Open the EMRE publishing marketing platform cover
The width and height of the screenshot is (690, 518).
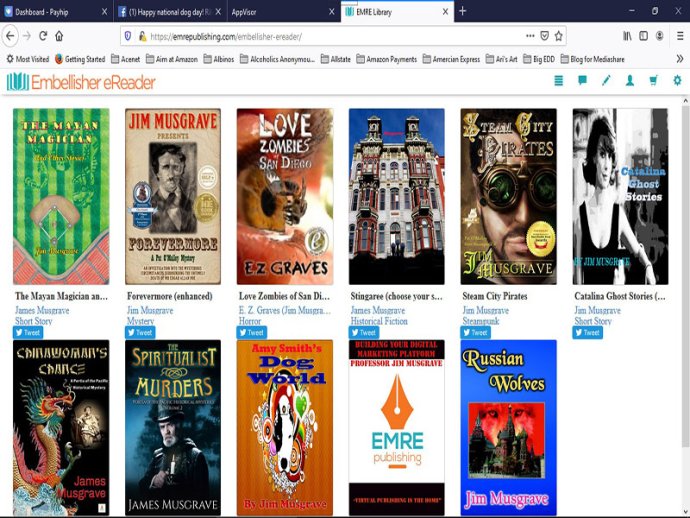pos(396,427)
